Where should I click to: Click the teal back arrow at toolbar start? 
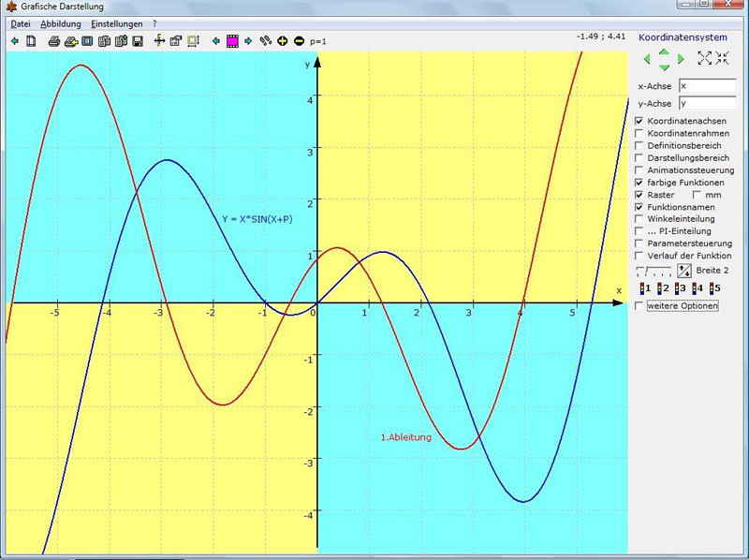tap(14, 41)
